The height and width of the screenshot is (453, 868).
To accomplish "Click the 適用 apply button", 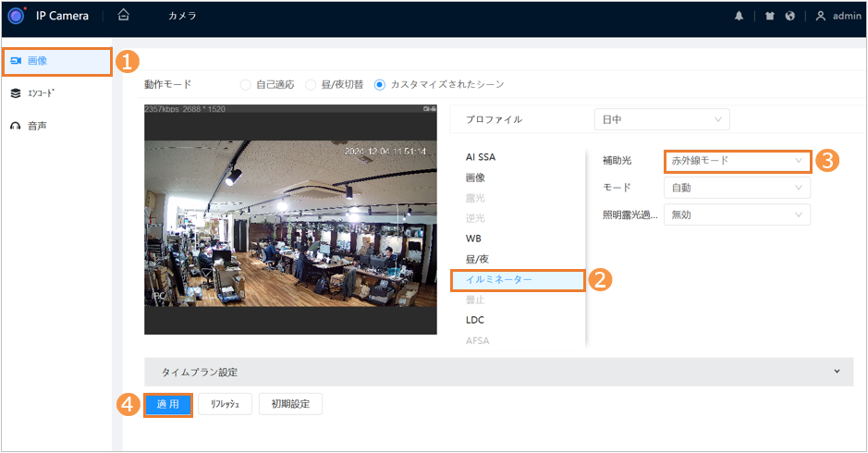I will click(167, 405).
